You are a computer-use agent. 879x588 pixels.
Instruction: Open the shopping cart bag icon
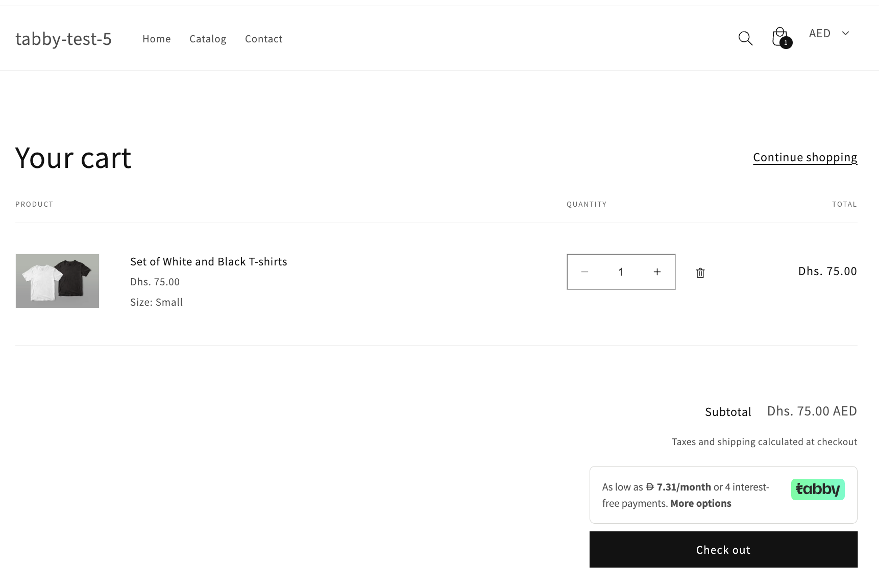tap(779, 37)
